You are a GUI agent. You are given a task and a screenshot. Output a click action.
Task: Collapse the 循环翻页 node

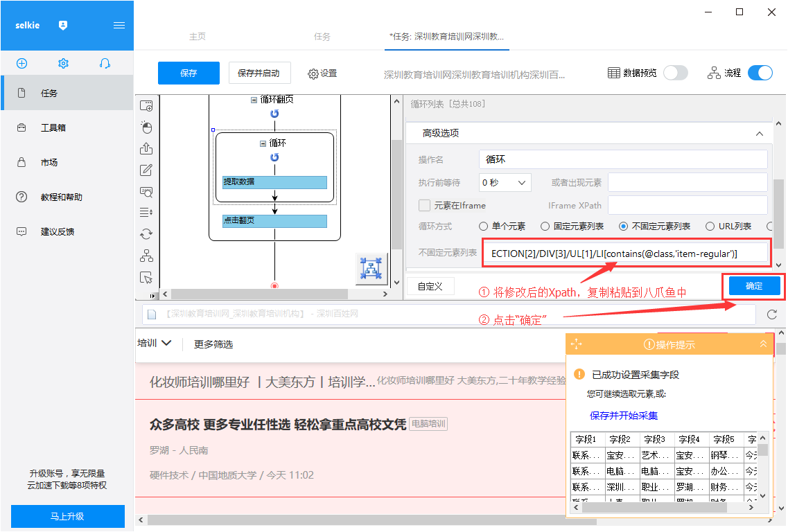[x=254, y=100]
